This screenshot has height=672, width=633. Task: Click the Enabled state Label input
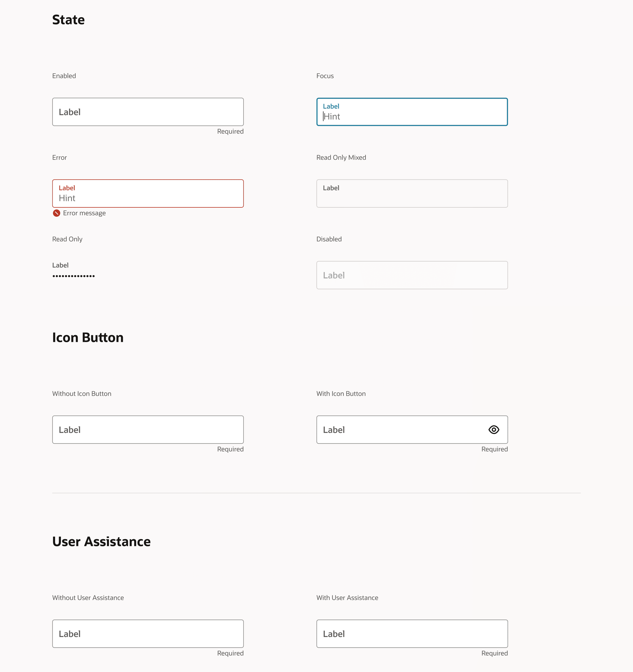(x=148, y=112)
